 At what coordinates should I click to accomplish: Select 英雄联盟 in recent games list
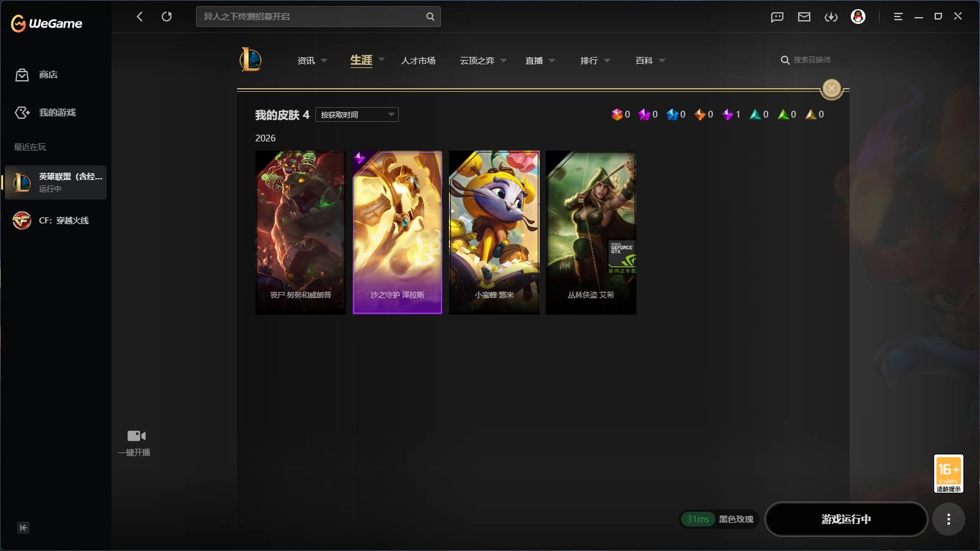pos(56,182)
